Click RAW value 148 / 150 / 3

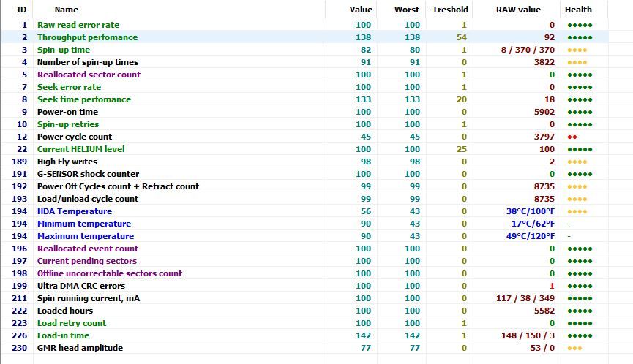click(528, 335)
